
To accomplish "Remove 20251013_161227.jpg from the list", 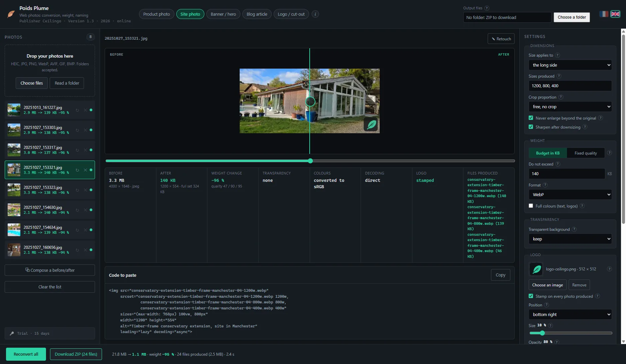I will [85, 110].
